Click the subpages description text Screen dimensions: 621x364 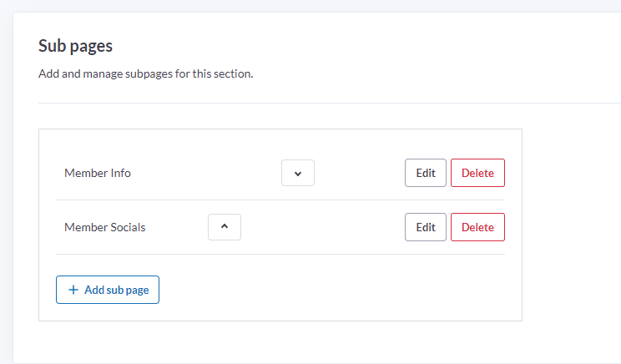click(146, 73)
